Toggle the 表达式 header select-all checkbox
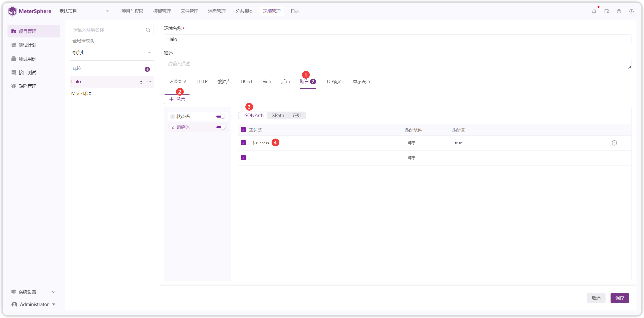This screenshot has width=644, height=318. [243, 130]
